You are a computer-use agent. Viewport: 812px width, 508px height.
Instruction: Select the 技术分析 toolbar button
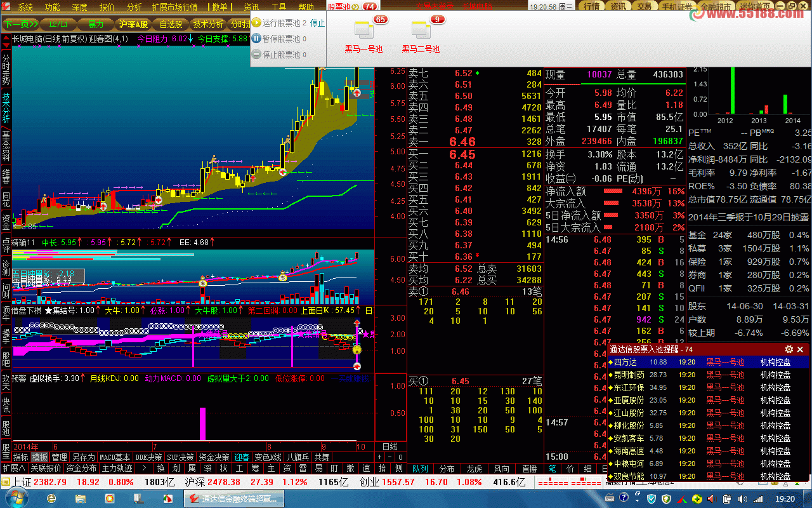(208, 24)
